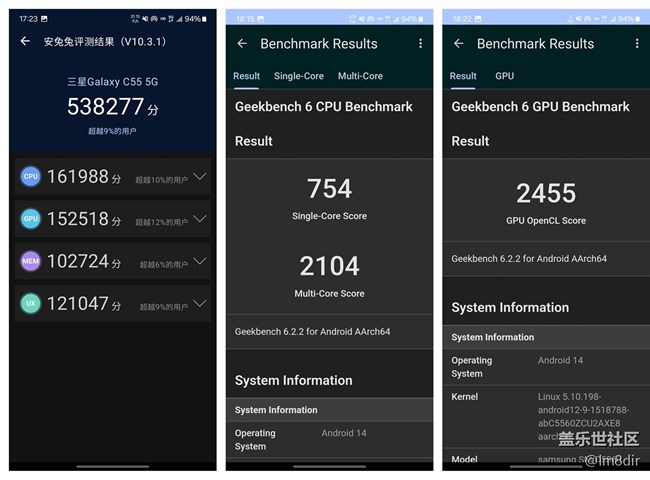
Task: Tap the purple MEM score badge
Action: [30, 261]
